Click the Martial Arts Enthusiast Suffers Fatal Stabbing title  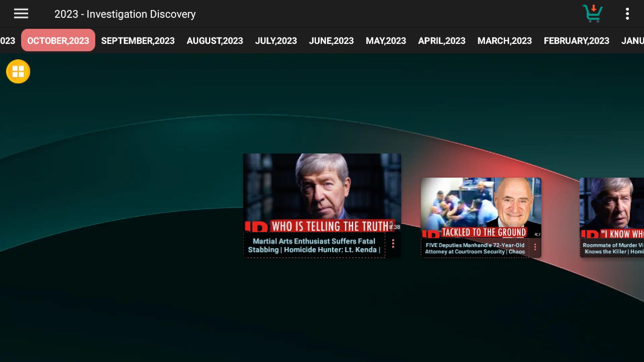point(314,245)
